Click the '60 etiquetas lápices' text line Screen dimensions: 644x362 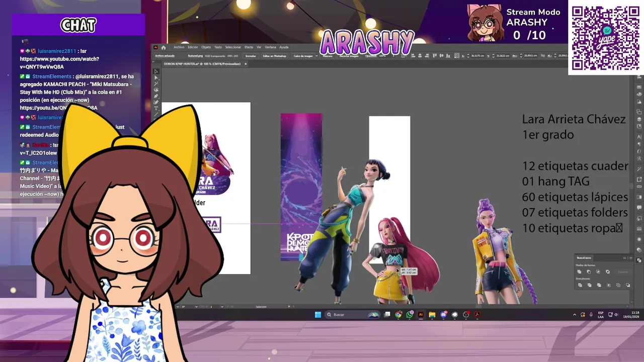(x=575, y=197)
